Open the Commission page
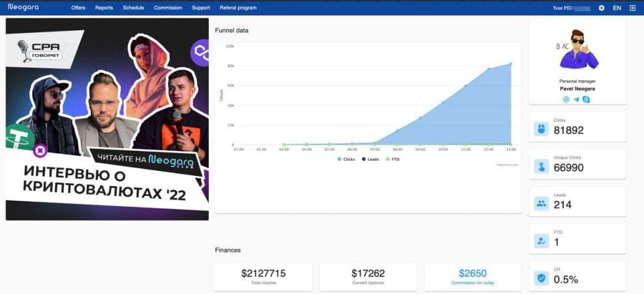This screenshot has width=644, height=294. [x=168, y=8]
